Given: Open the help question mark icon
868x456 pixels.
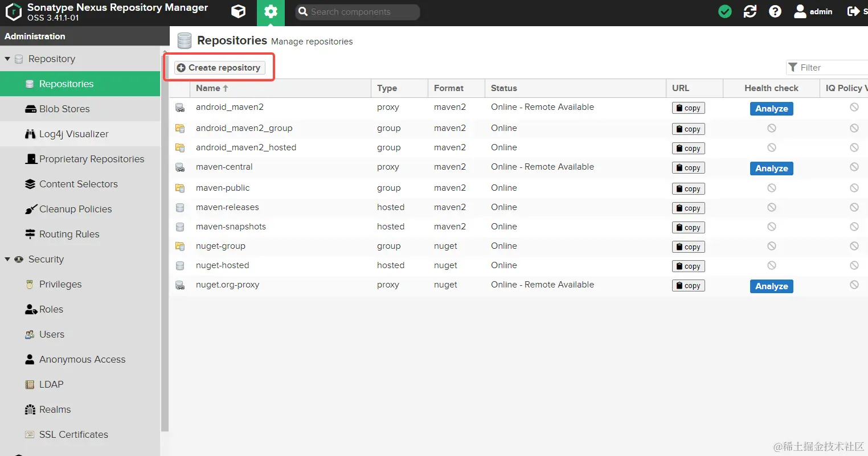Looking at the screenshot, I should click(775, 11).
